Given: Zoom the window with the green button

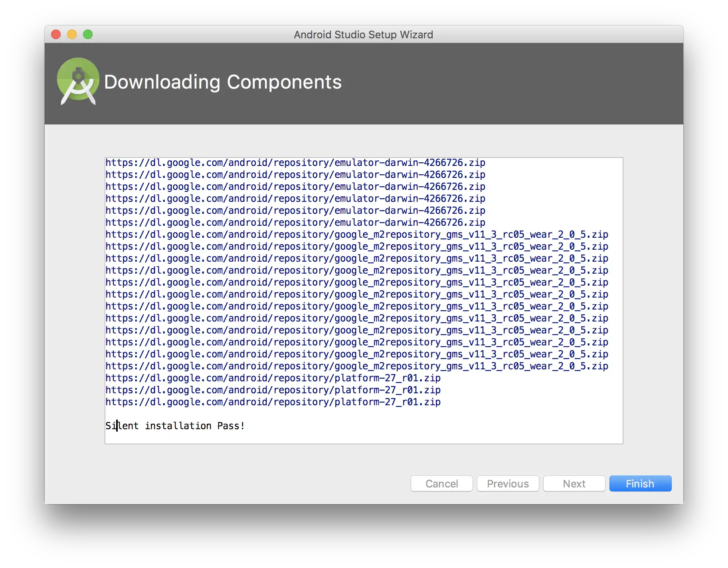Looking at the screenshot, I should (88, 35).
